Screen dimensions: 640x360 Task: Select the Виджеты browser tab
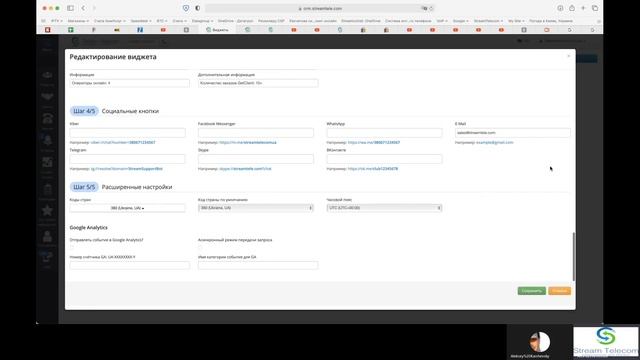[218, 30]
